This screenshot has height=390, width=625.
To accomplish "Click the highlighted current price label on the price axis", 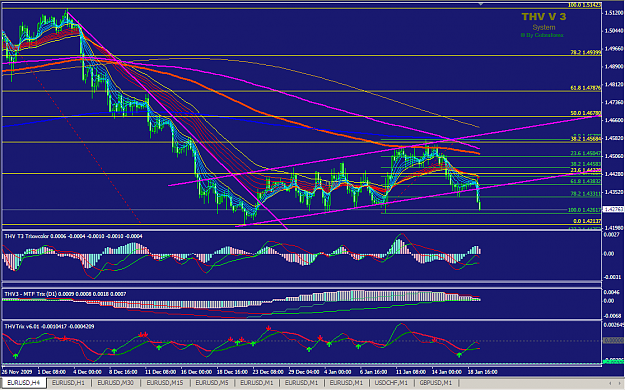I will pos(613,209).
